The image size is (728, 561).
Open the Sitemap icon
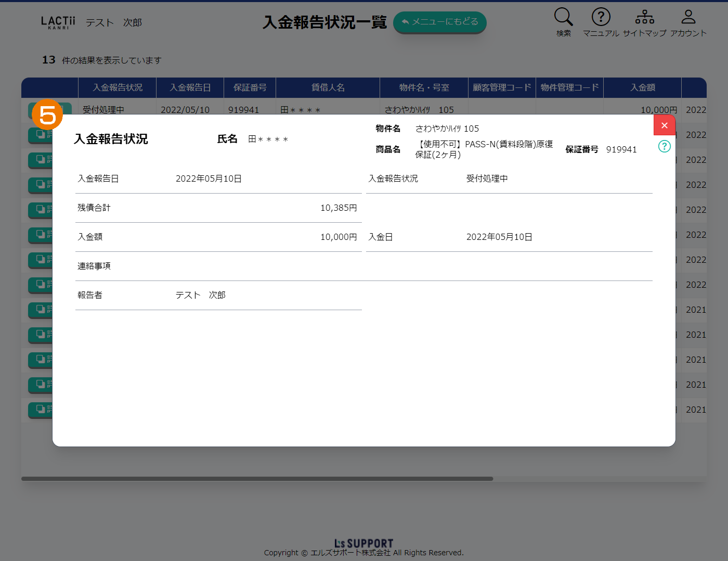click(x=644, y=17)
